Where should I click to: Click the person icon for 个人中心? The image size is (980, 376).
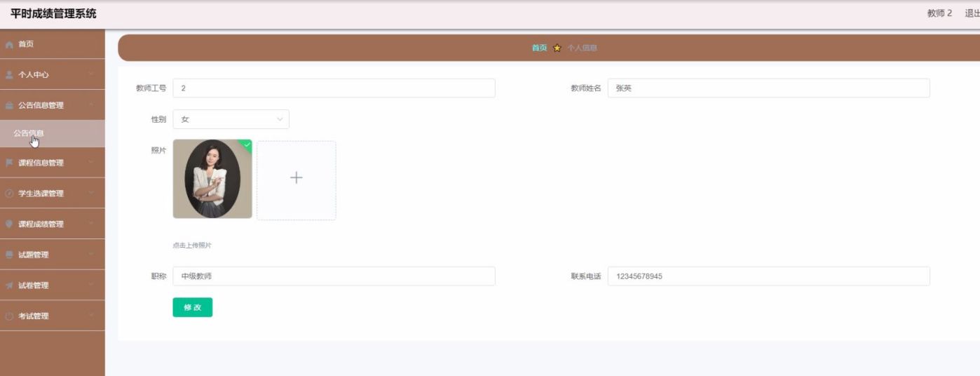point(9,74)
